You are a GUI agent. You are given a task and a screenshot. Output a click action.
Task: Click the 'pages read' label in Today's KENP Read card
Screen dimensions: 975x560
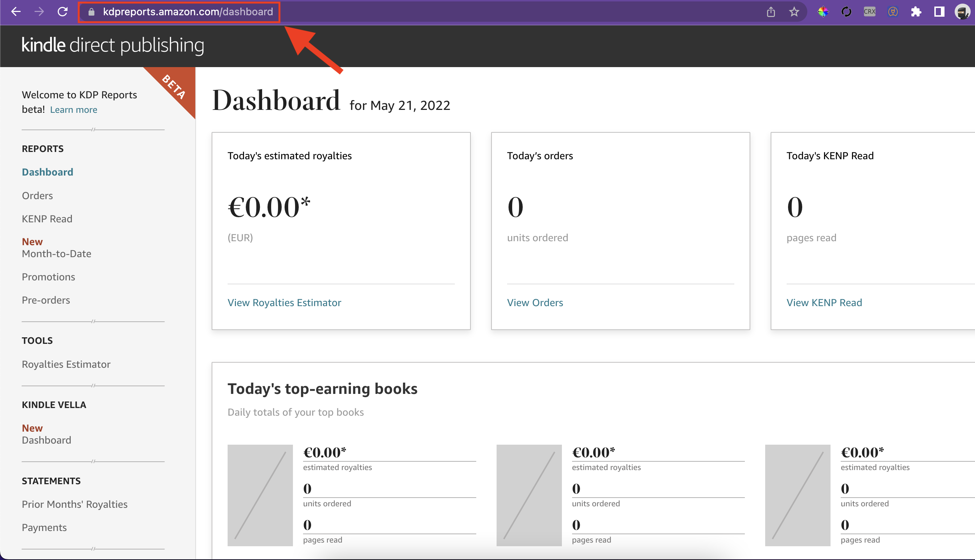pyautogui.click(x=811, y=238)
